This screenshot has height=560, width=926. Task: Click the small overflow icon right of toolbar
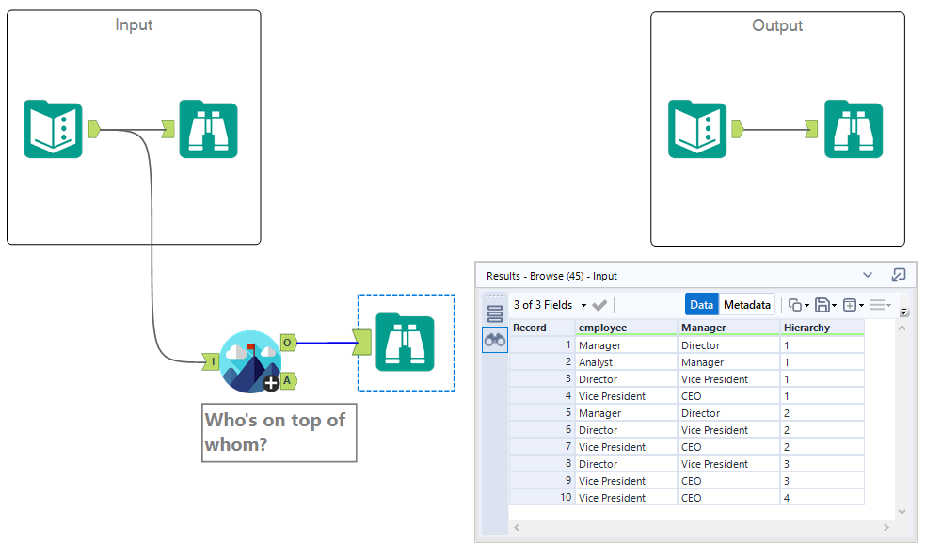pyautogui.click(x=903, y=312)
